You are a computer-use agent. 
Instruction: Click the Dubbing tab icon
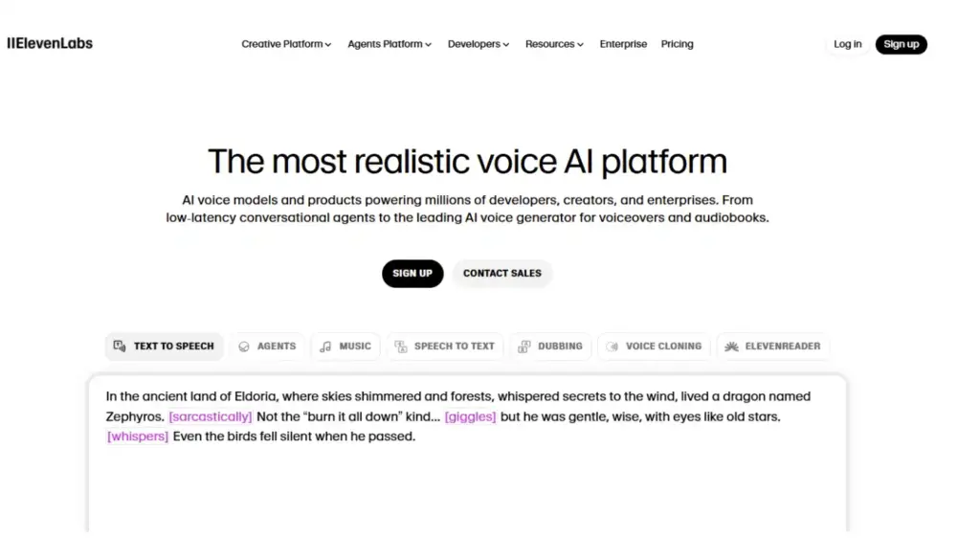[524, 347]
